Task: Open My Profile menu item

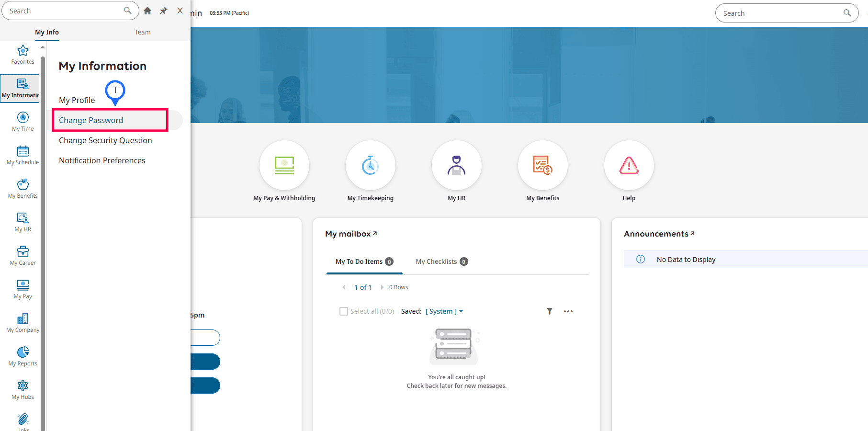Action: coord(77,100)
